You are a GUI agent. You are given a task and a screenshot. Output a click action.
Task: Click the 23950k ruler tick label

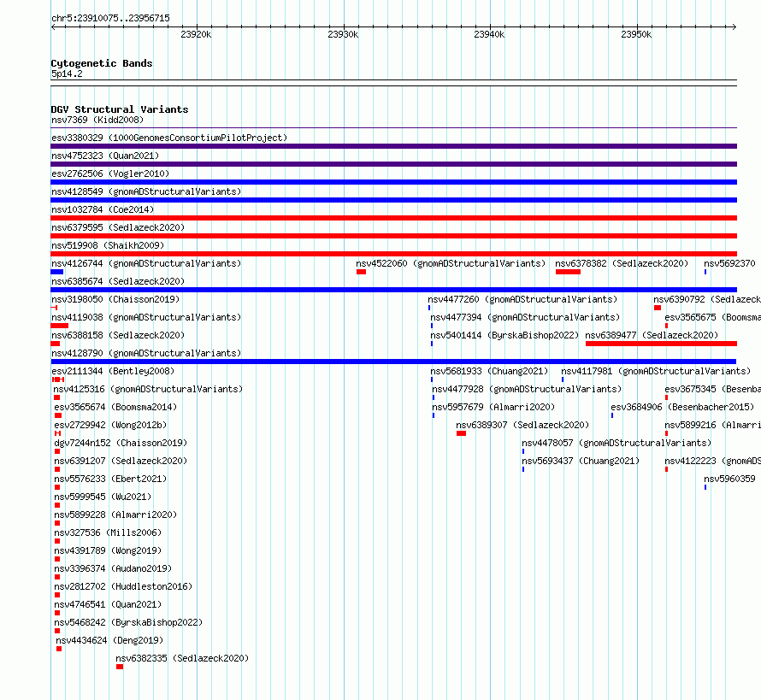[x=636, y=34]
